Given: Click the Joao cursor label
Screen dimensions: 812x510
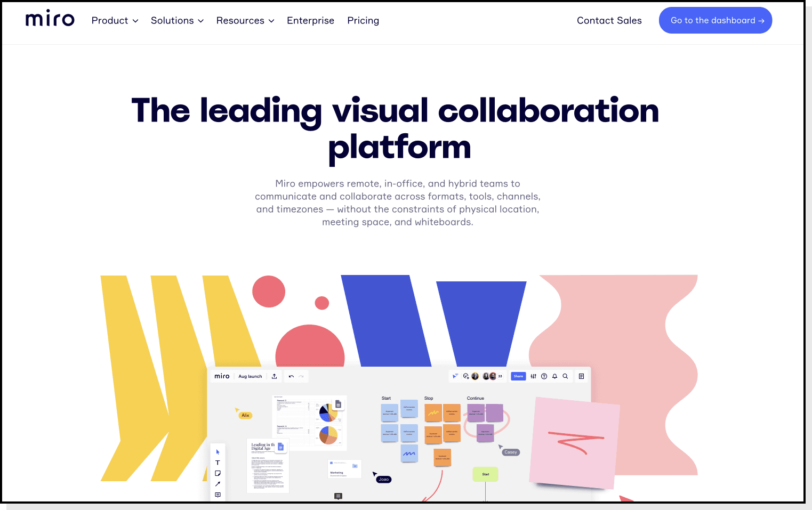Looking at the screenshot, I should coord(383,479).
